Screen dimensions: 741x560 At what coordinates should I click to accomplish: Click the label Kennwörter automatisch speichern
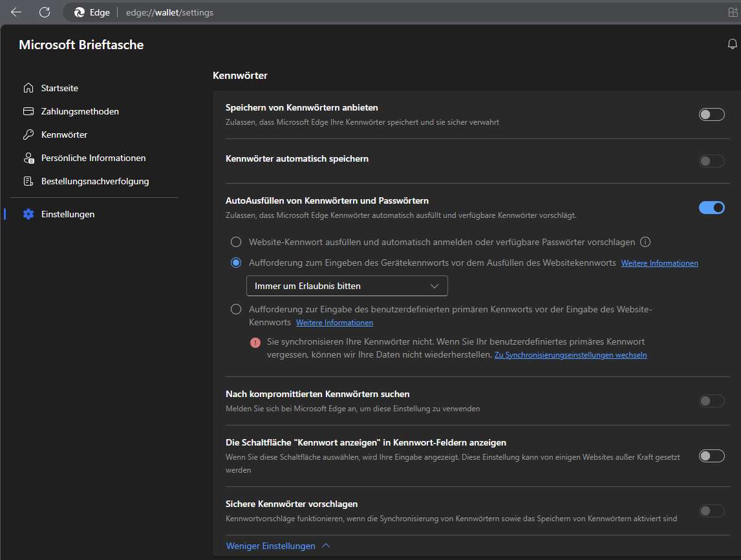[297, 159]
